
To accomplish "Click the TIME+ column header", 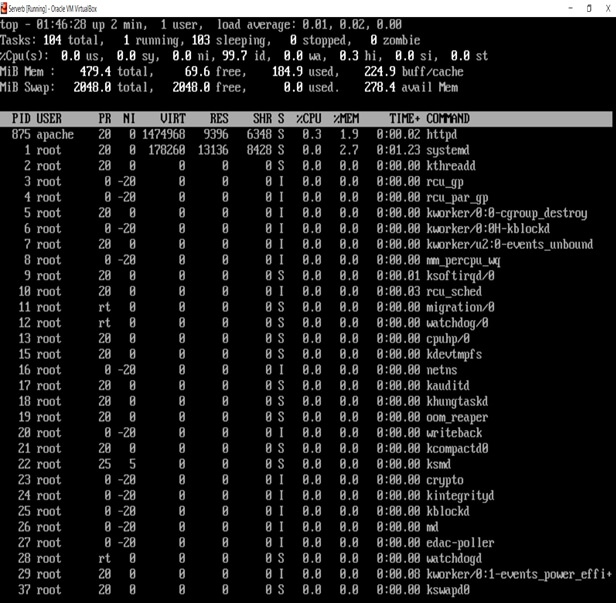I will tap(404, 119).
